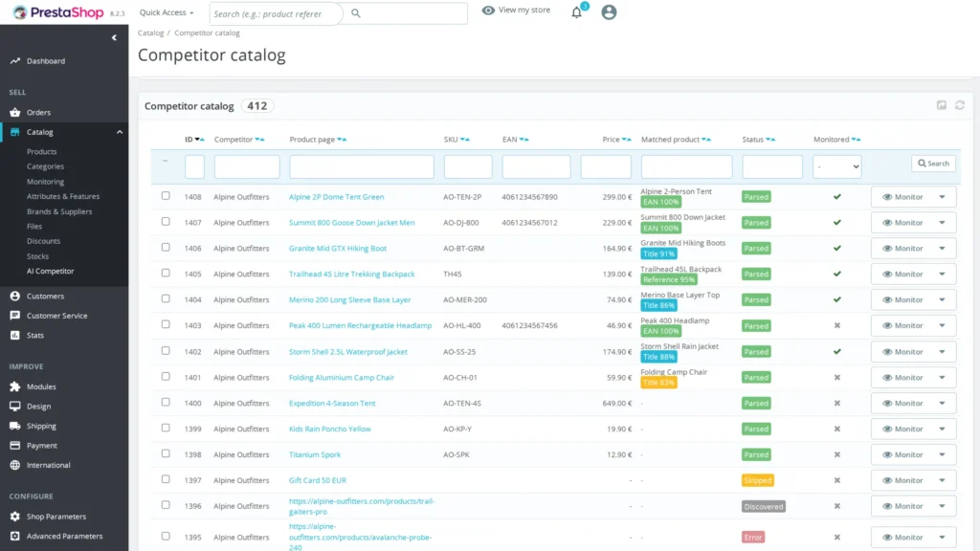Click the Catalog breadcrumb link
980x551 pixels.
(x=150, y=33)
